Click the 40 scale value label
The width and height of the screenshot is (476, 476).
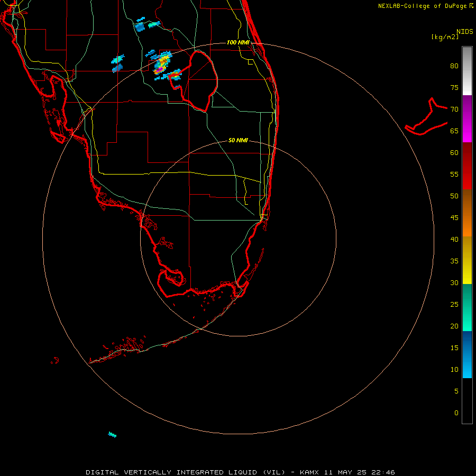(x=454, y=239)
